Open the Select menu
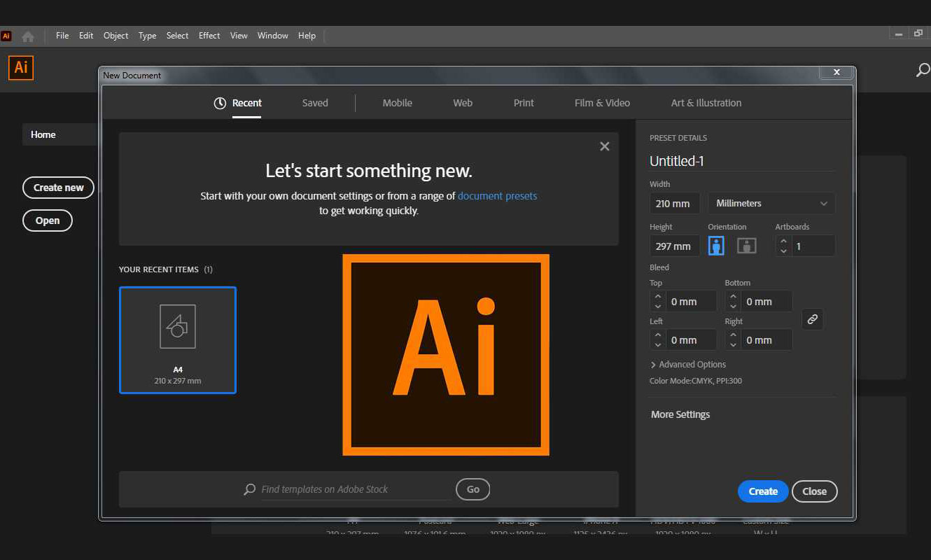 [178, 36]
